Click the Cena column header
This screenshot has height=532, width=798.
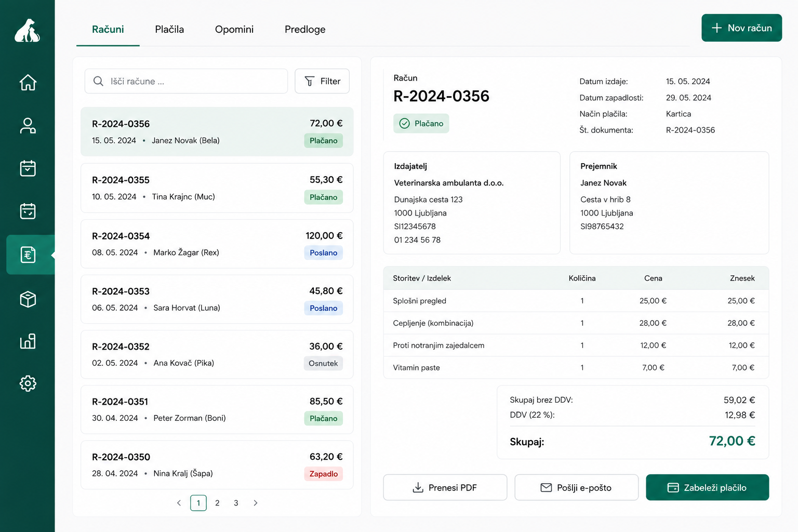653,278
